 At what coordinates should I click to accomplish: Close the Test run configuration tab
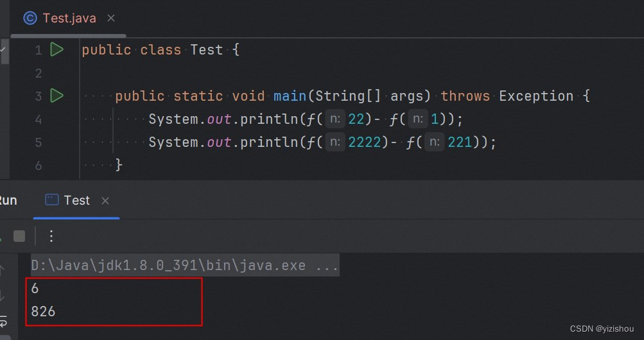(105, 201)
